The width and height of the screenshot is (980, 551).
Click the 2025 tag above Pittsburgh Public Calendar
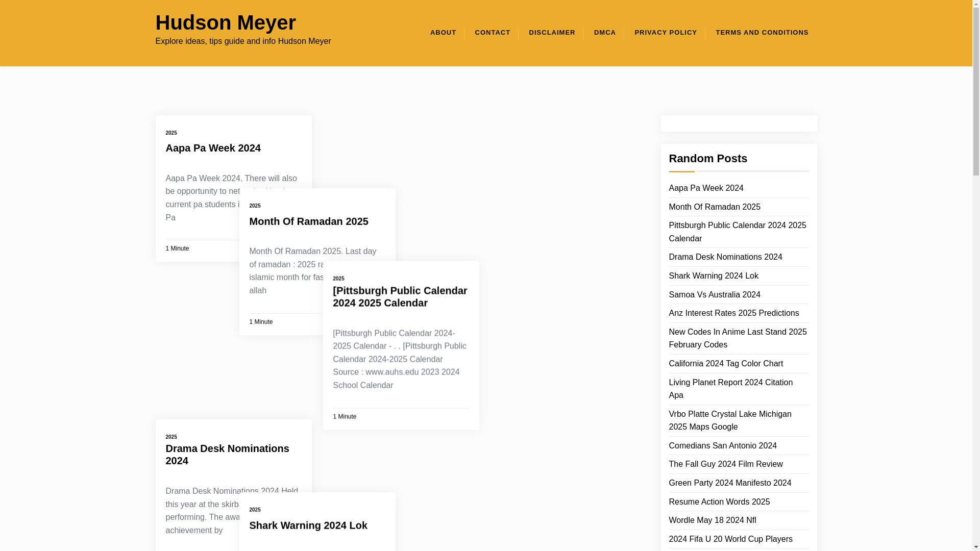coord(338,279)
